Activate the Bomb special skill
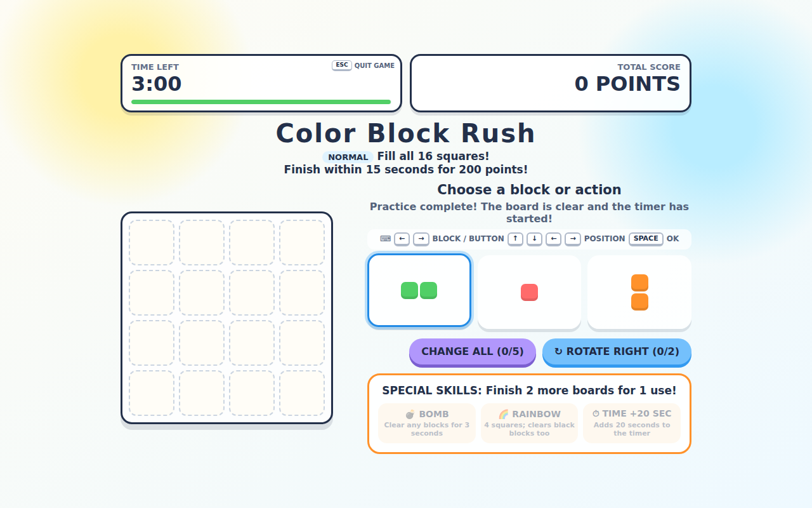The height and width of the screenshot is (508, 812). click(x=427, y=423)
